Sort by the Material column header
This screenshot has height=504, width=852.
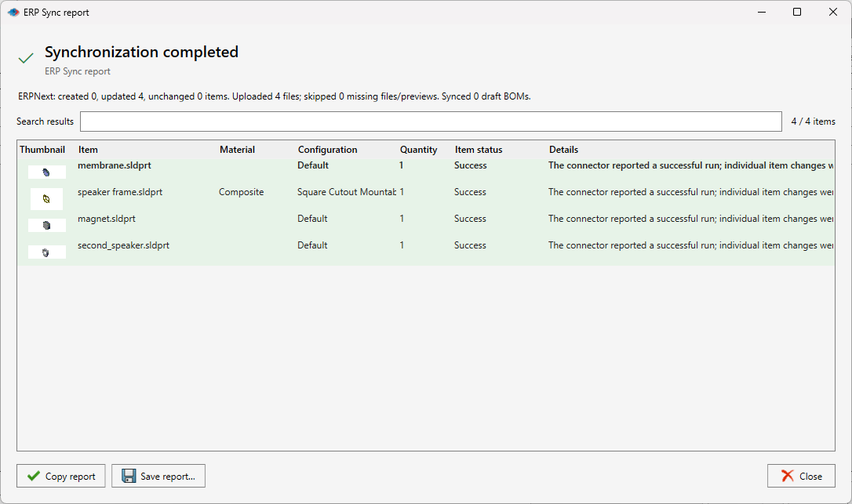[237, 150]
